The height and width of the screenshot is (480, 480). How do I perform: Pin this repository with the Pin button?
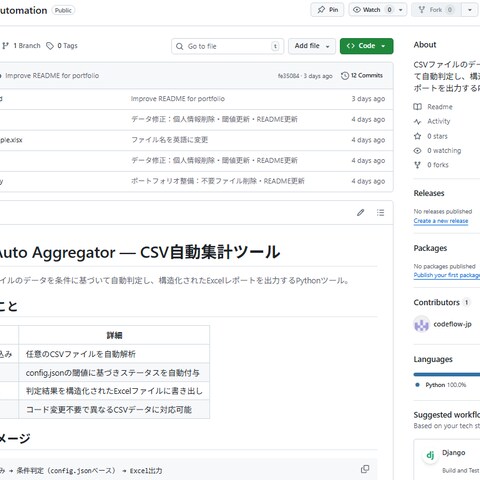tap(327, 10)
